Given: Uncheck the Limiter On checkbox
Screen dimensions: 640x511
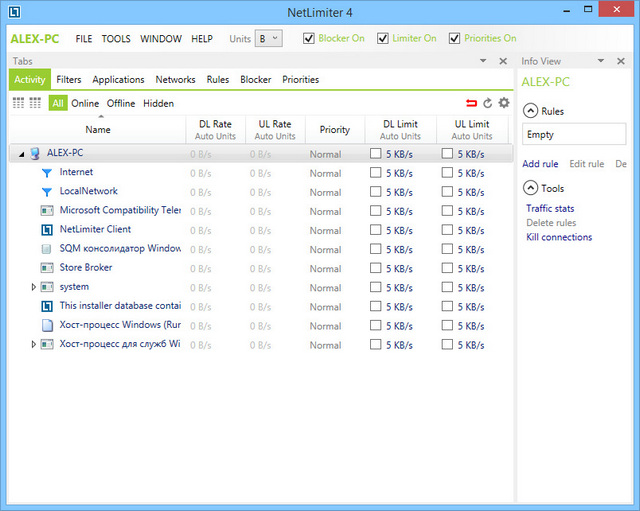Looking at the screenshot, I should tap(385, 39).
